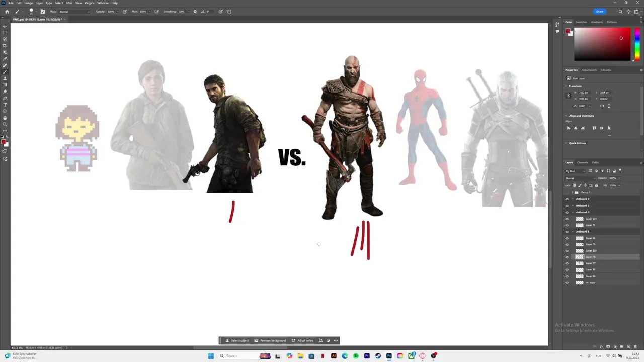Select the Zoom tool

click(5, 124)
